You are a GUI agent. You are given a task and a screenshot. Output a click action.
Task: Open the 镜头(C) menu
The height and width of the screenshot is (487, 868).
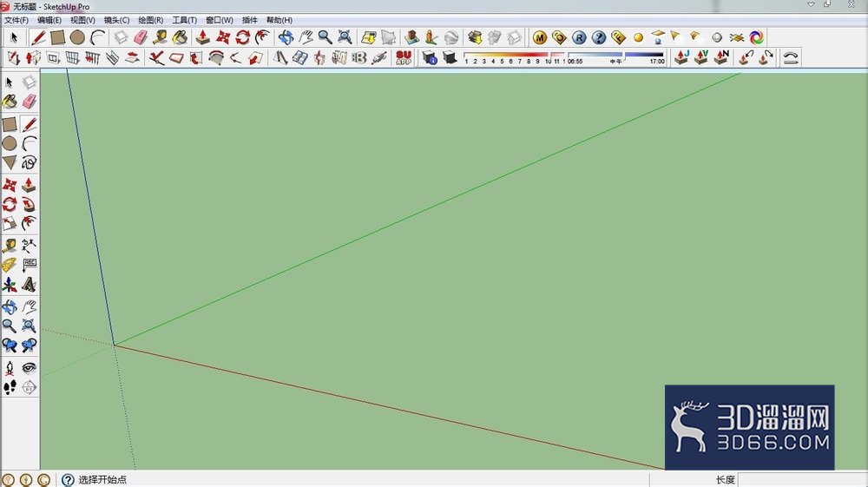116,20
